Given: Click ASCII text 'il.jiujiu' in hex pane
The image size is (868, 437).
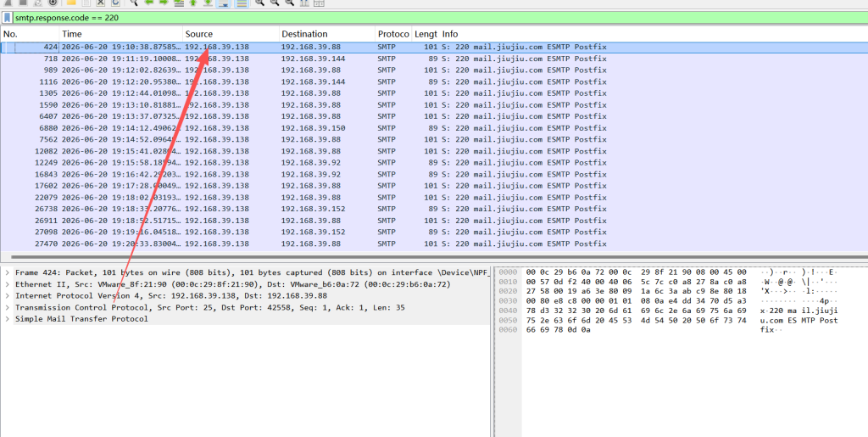Looking at the screenshot, I should (x=820, y=311).
